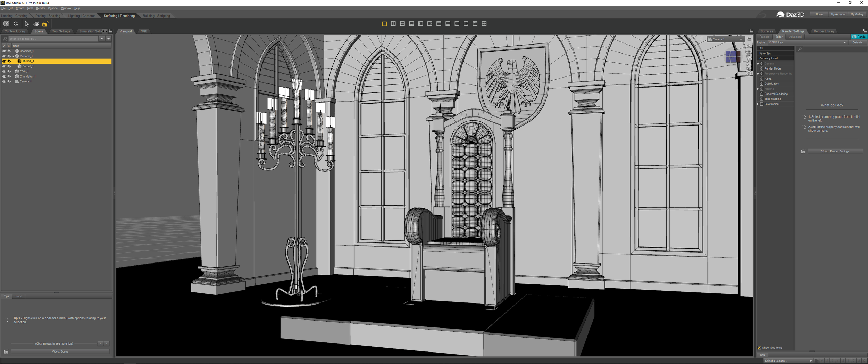
Task: Click the Defaults button
Action: (x=857, y=42)
